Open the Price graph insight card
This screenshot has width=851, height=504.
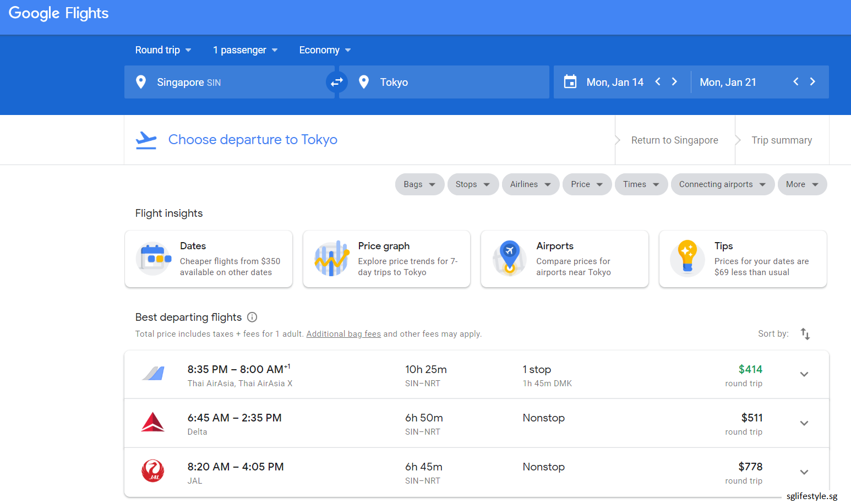point(386,259)
